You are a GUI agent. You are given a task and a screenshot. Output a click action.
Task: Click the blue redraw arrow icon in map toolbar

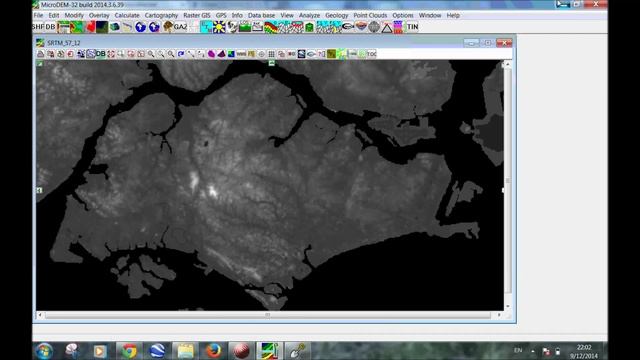pos(181,54)
